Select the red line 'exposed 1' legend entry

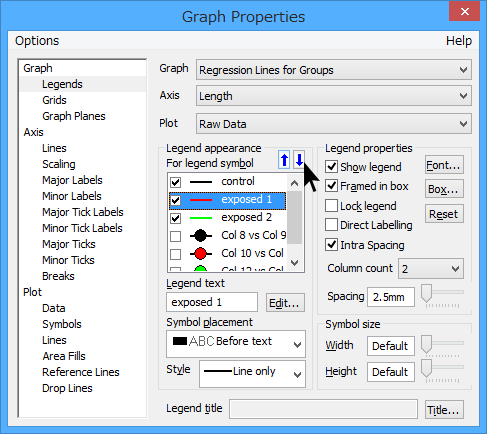(x=227, y=200)
